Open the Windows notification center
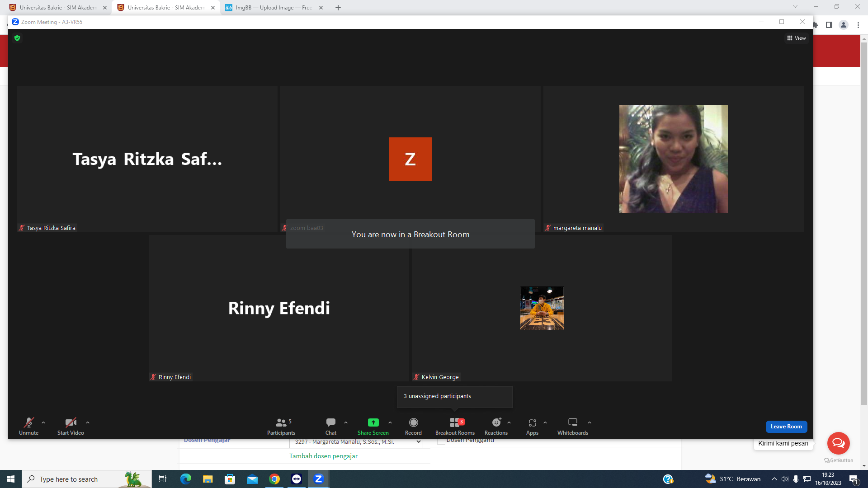868x488 pixels. [x=854, y=479]
